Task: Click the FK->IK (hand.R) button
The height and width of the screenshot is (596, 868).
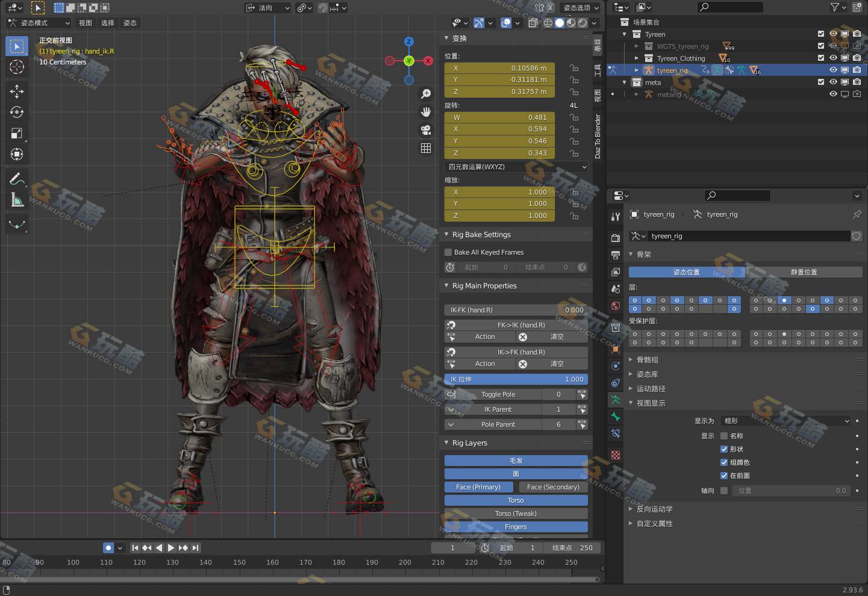Action: point(516,325)
